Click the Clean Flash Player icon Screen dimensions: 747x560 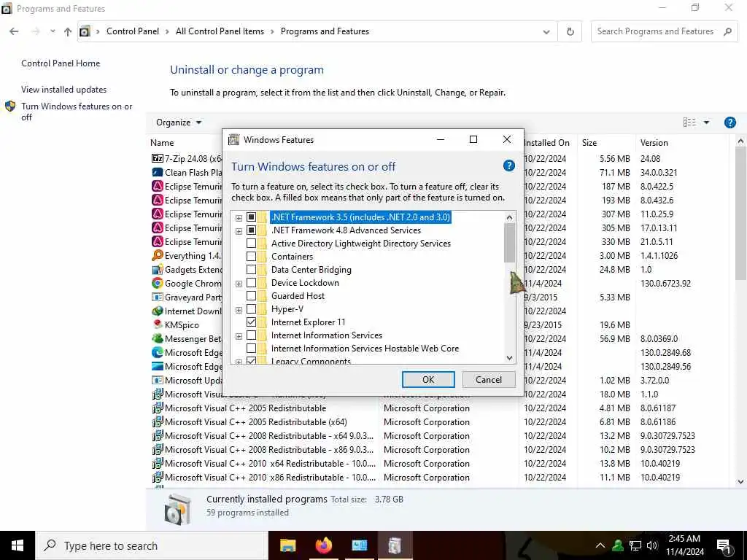tap(158, 172)
